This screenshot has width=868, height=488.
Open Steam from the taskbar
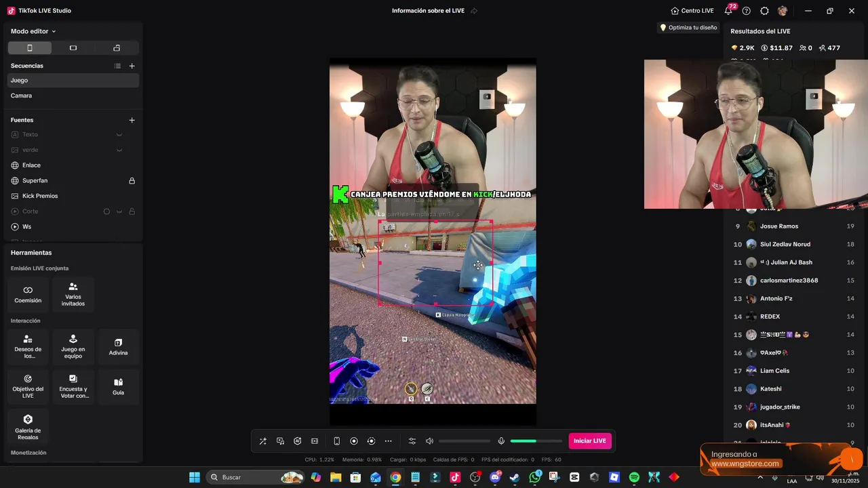tap(515, 477)
